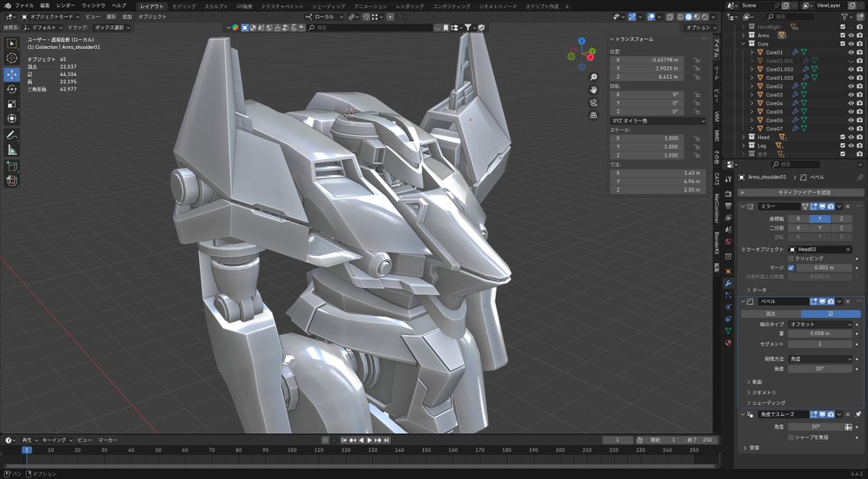
Task: Enable the シャープを無視 checkbox
Action: pos(791,437)
